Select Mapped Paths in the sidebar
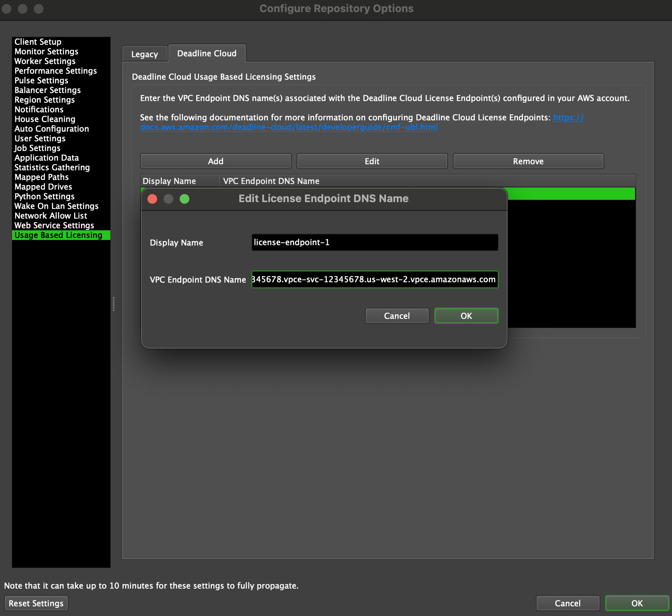Screen dimensions: 672x616 coord(41,177)
